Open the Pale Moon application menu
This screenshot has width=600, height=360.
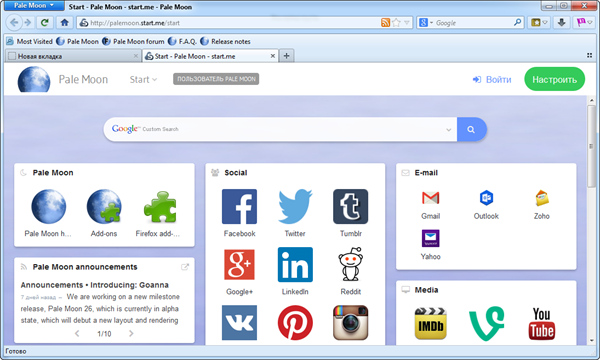34,5
